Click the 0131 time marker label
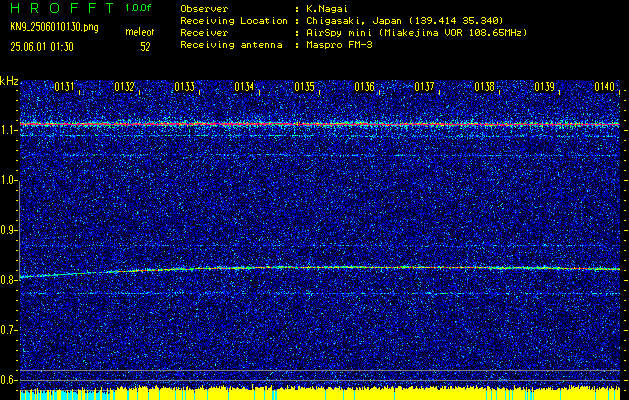The image size is (629, 400). [64, 86]
